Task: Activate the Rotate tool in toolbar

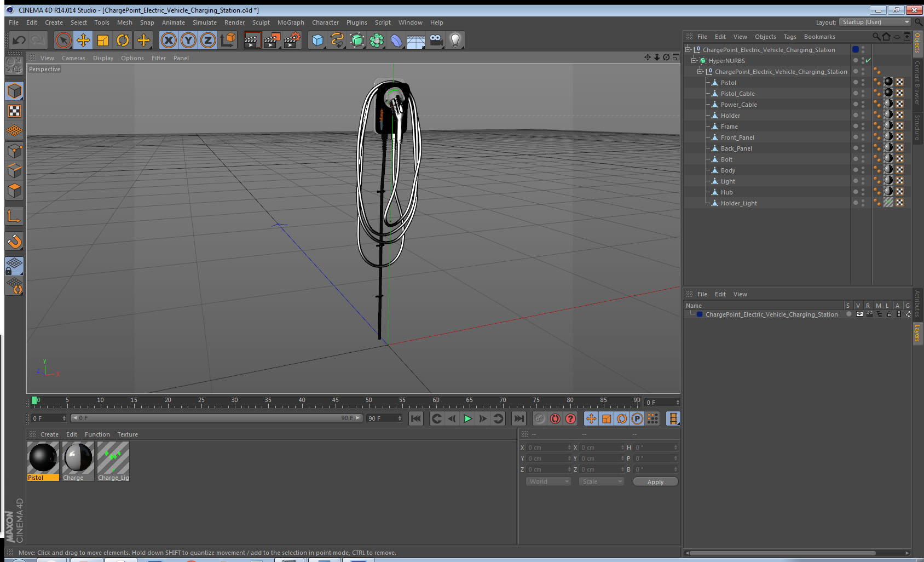Action: pyautogui.click(x=123, y=40)
